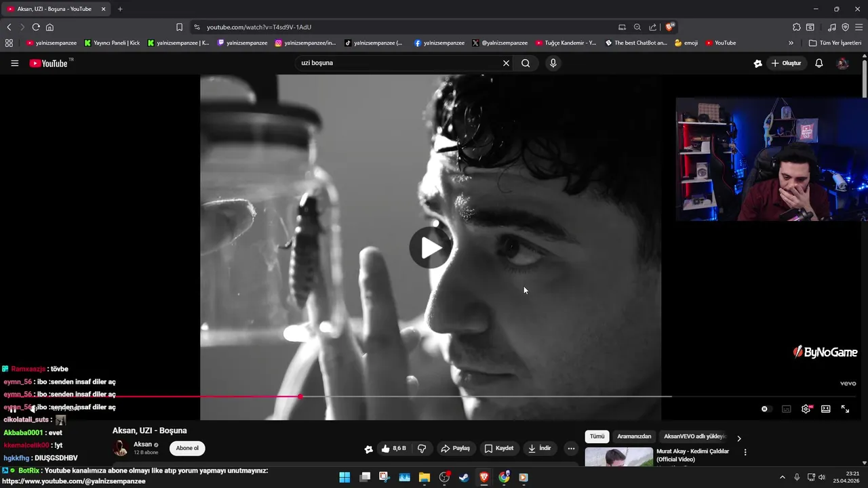Image resolution: width=868 pixels, height=488 pixels.
Task: Open YouTube notifications bell
Action: pos(819,63)
